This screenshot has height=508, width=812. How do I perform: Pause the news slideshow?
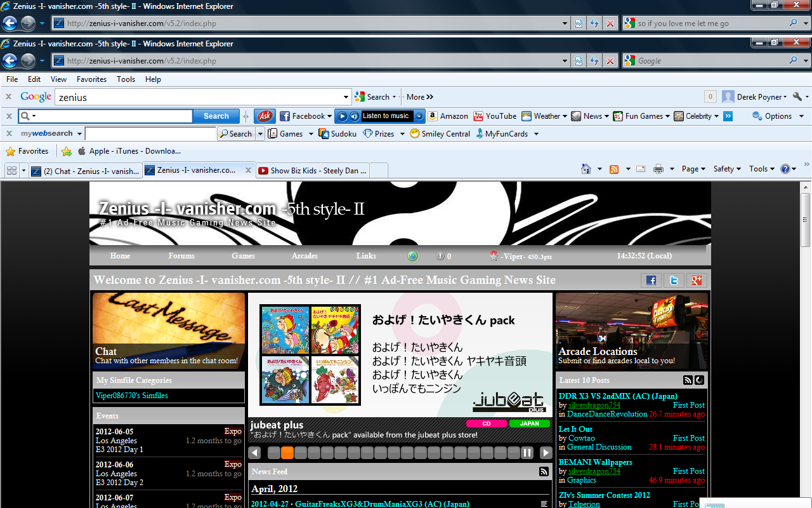tap(527, 453)
